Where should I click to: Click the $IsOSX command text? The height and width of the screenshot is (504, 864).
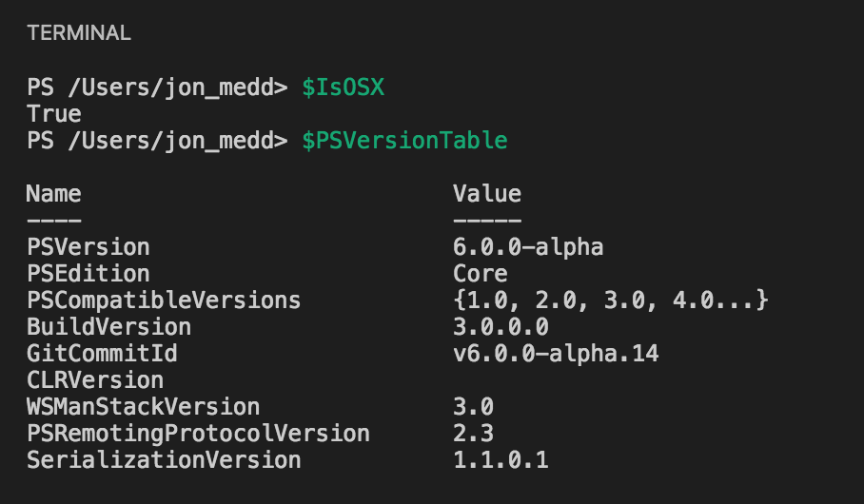(344, 87)
